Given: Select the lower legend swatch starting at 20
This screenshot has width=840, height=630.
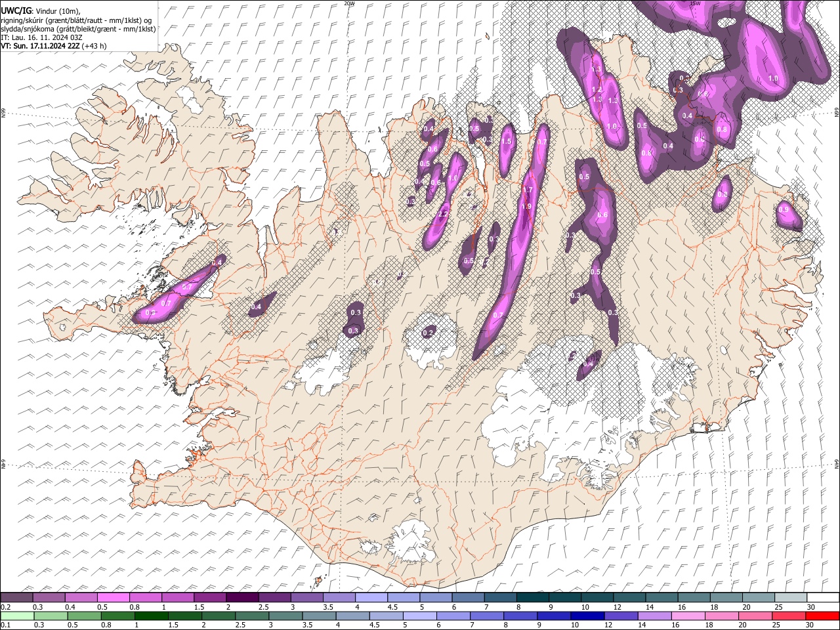Looking at the screenshot, I should click(754, 616).
